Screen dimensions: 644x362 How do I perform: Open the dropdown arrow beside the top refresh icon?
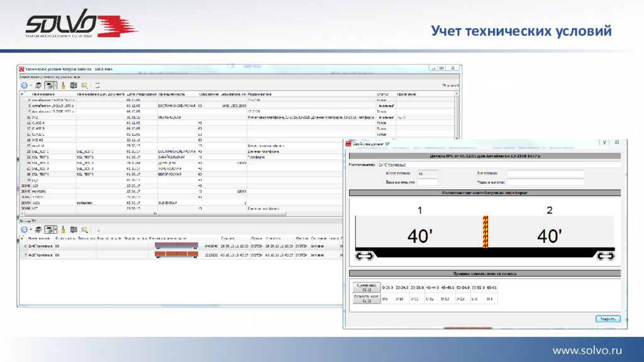(x=31, y=85)
